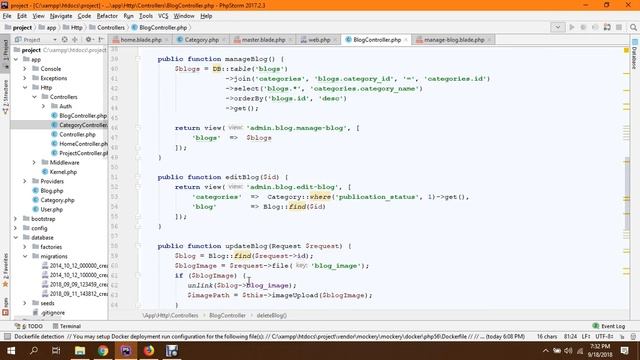The image size is (640, 360).
Task: Click the Stop icon in toolbar
Action: pyautogui.click(x=619, y=27)
